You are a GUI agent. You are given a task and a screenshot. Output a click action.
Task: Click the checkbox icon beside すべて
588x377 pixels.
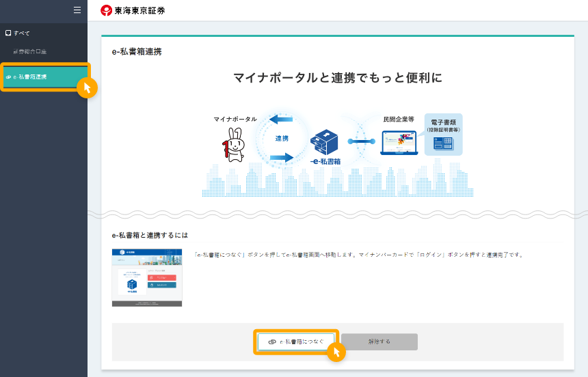tap(8, 33)
